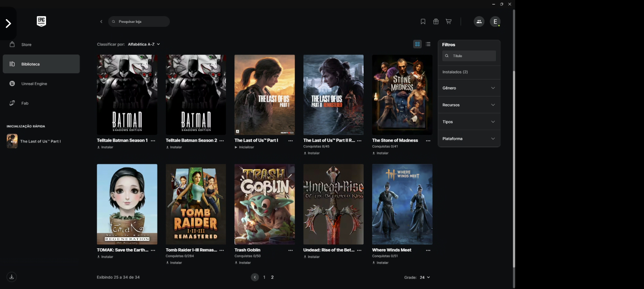Screen dimensions: 644x289
Task: Switch to grid view
Action: coord(417,44)
